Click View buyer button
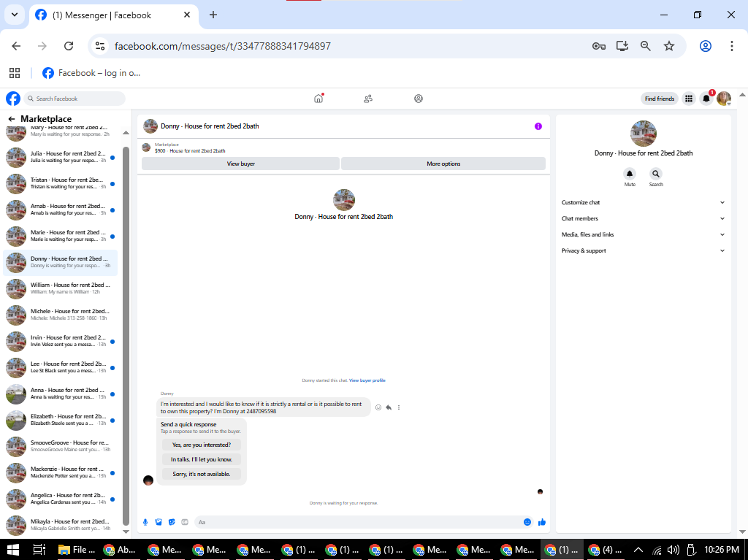 [x=240, y=164]
